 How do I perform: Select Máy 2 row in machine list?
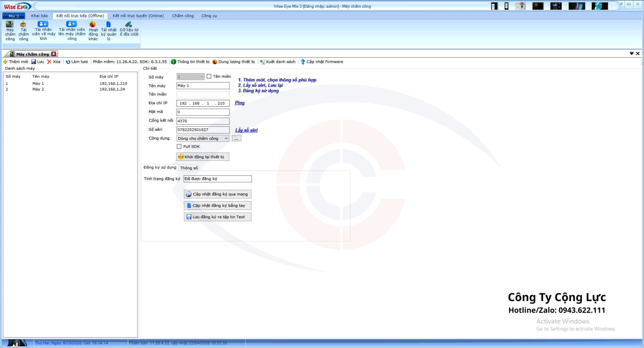tap(70, 89)
